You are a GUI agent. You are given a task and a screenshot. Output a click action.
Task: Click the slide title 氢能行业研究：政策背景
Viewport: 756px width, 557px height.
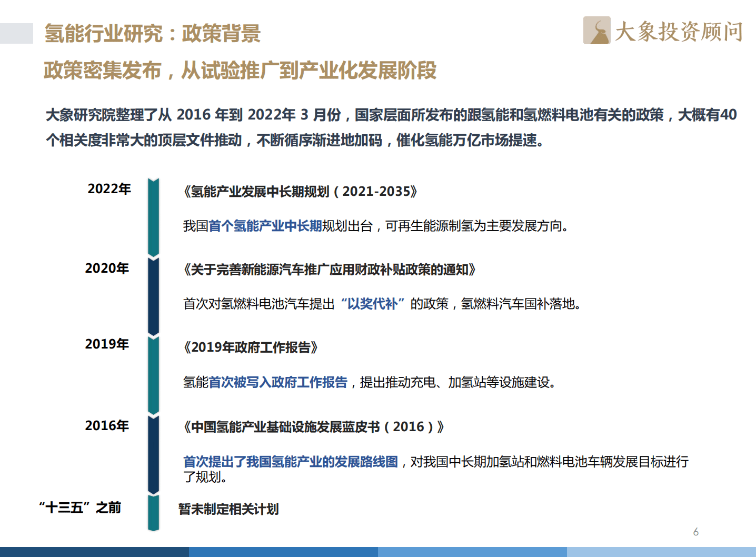153,33
